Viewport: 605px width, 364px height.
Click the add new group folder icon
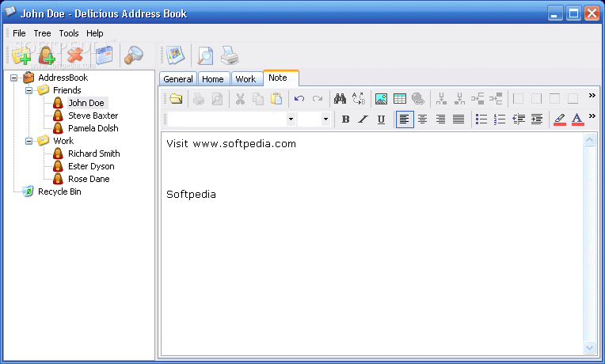click(21, 55)
